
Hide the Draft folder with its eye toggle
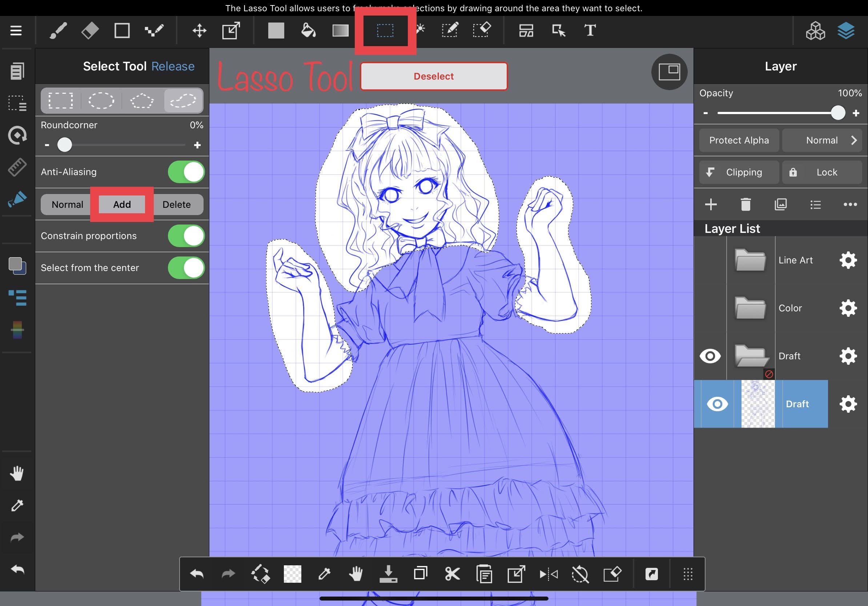710,356
